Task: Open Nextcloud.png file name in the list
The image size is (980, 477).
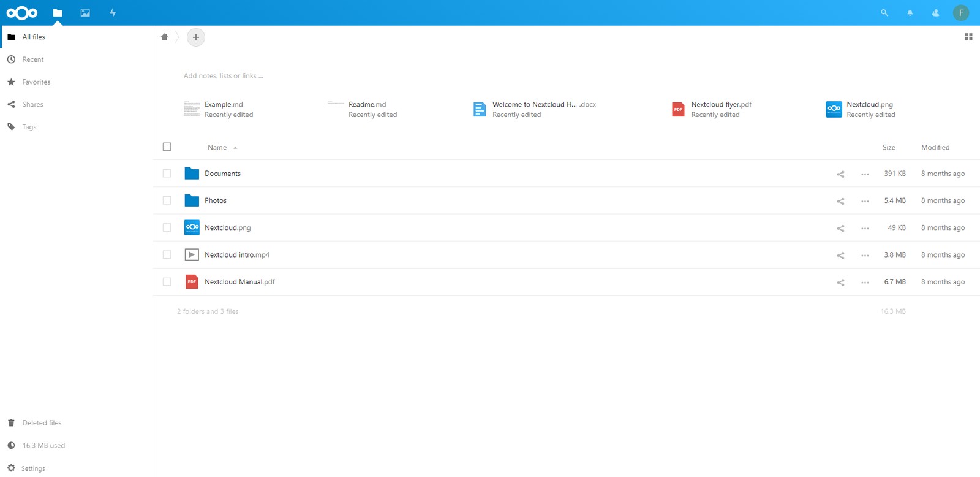Action: coord(228,227)
